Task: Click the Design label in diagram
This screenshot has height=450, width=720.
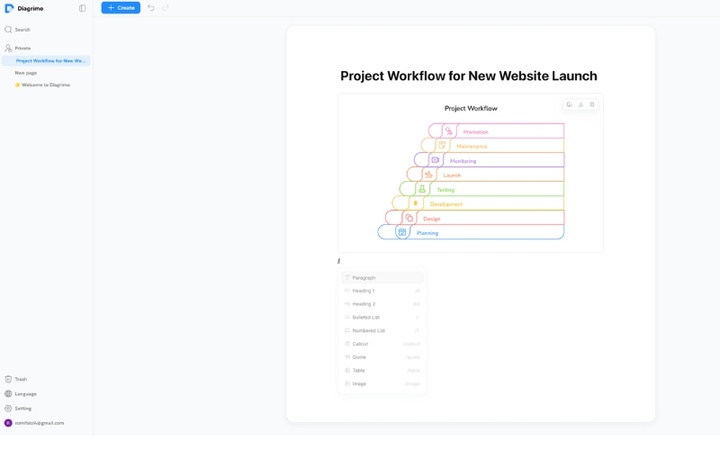Action: click(432, 219)
